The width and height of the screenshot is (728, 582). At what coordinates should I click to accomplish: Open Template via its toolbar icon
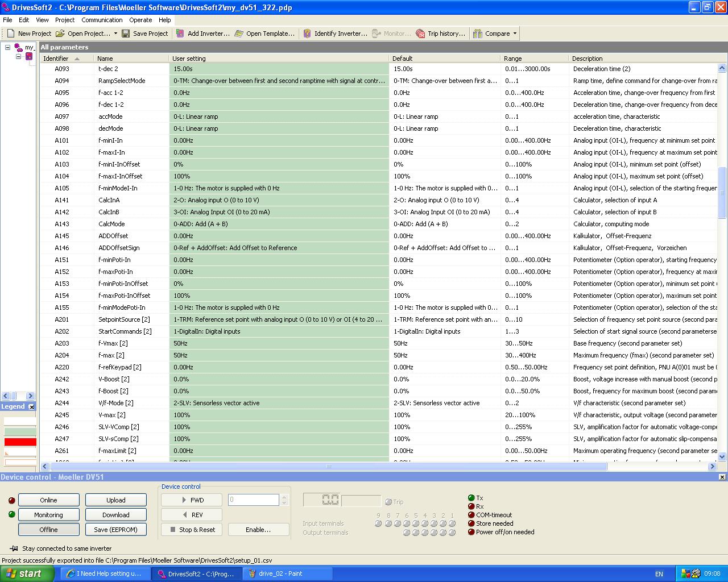239,34
